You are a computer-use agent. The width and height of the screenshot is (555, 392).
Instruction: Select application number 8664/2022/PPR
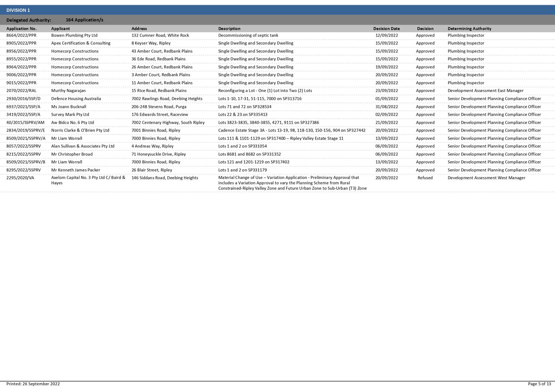pos(21,35)
